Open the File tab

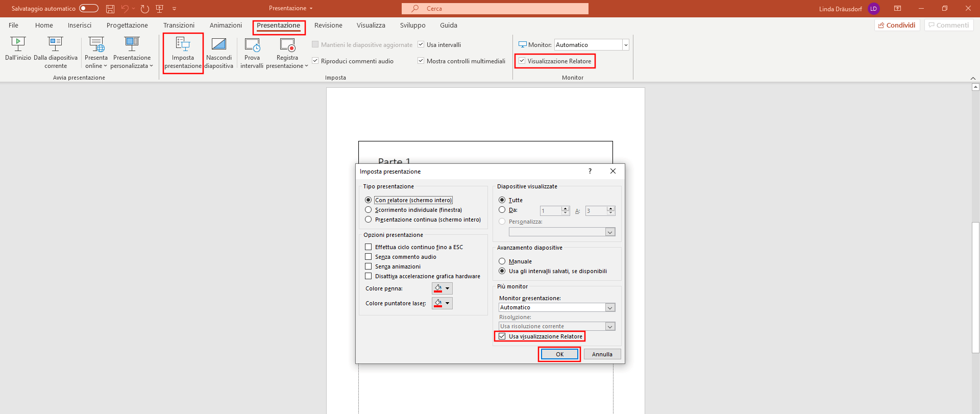tap(13, 25)
